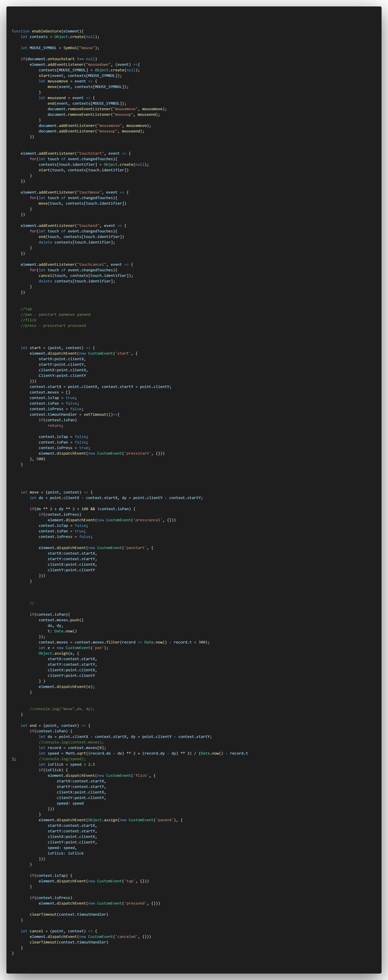This screenshot has height=980, width=388.
Task: Click the //tap comment line
Action: pyautogui.click(x=26, y=309)
